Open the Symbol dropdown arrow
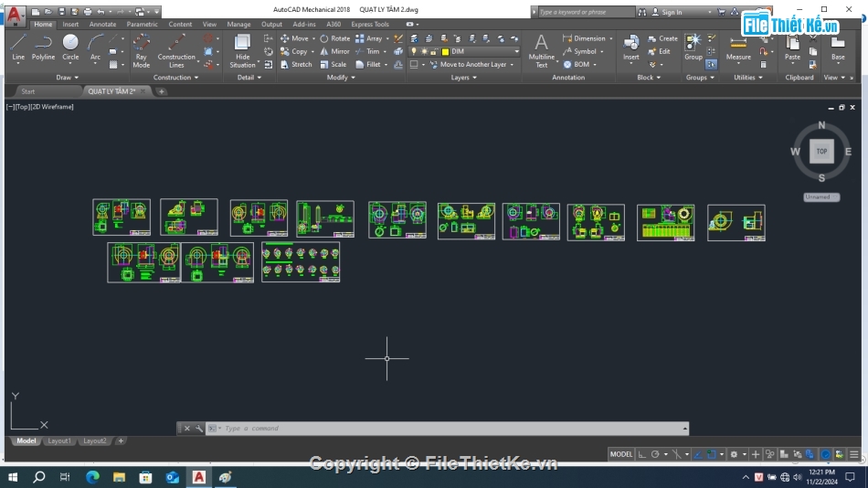This screenshot has height=488, width=868. 602,51
